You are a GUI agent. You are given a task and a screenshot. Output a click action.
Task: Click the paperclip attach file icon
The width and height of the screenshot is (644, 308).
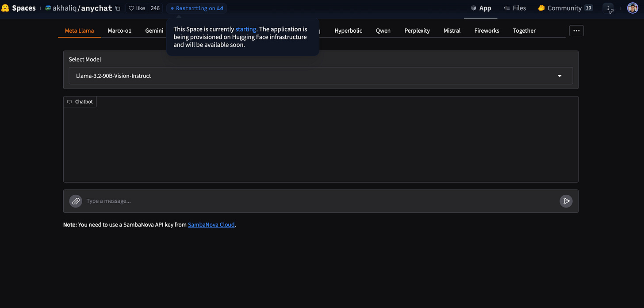(x=76, y=201)
